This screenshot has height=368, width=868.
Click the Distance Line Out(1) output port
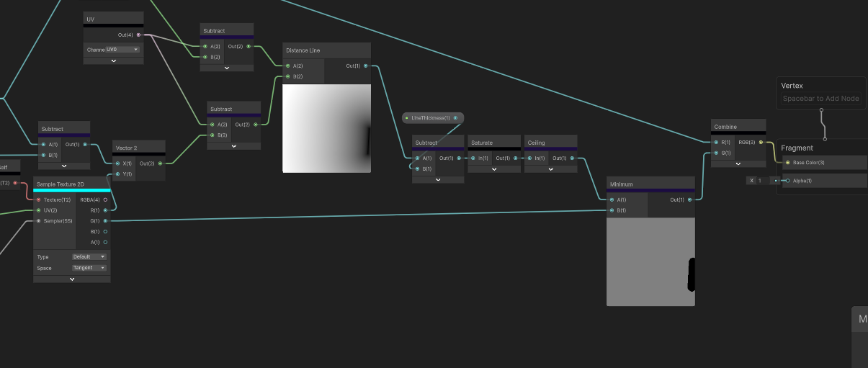[365, 66]
